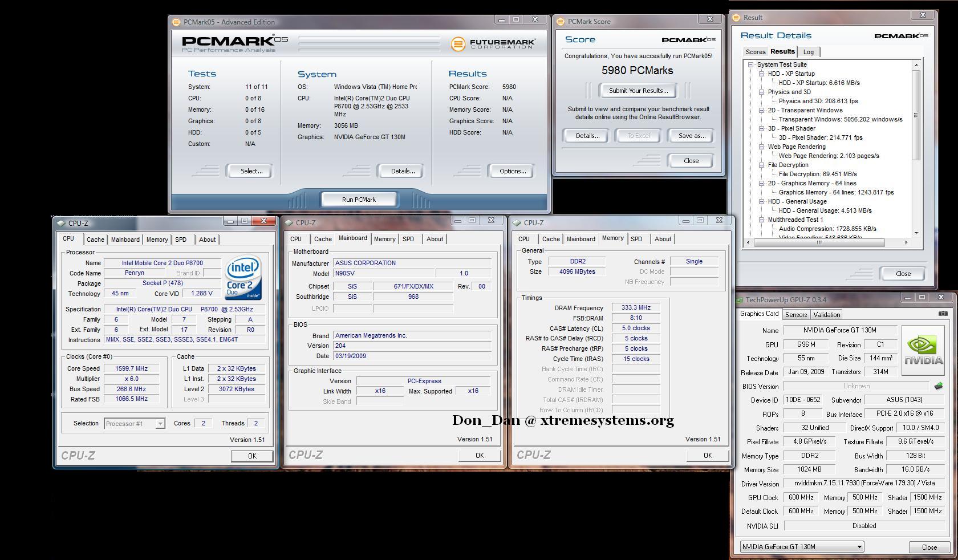Viewport: 958px width, 560px height.
Task: Click the vertical scrollbar thumb in Result tree
Action: (x=916, y=115)
